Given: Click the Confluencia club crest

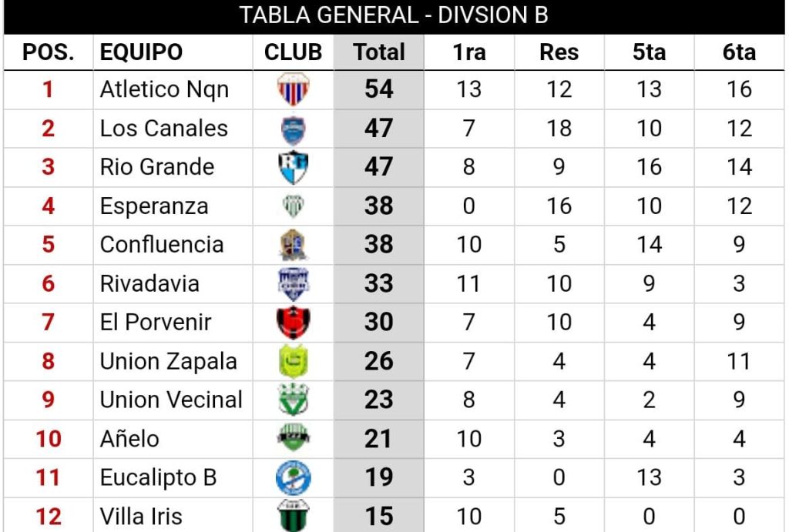Looking at the screenshot, I should coord(293,246).
